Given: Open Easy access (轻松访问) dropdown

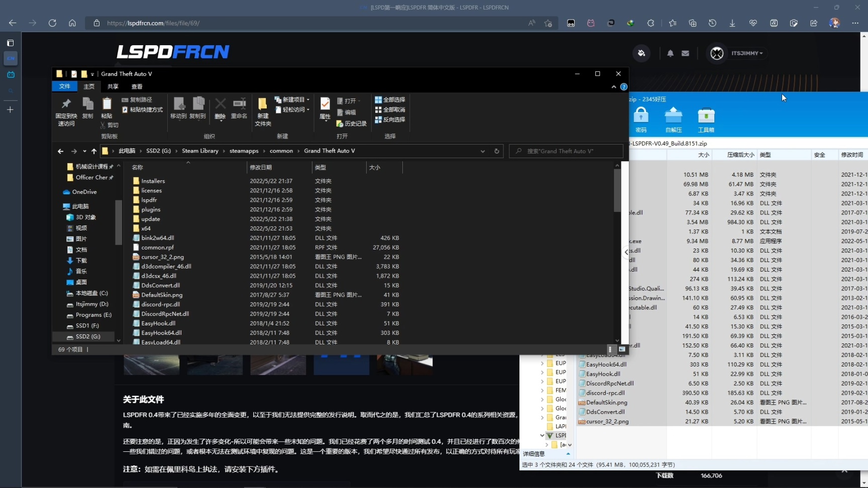Looking at the screenshot, I should pyautogui.click(x=292, y=109).
